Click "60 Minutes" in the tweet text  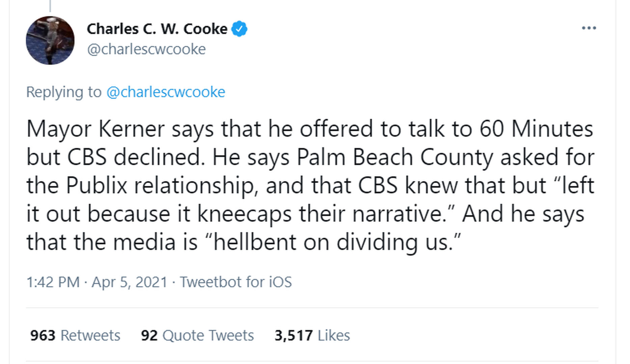(536, 129)
